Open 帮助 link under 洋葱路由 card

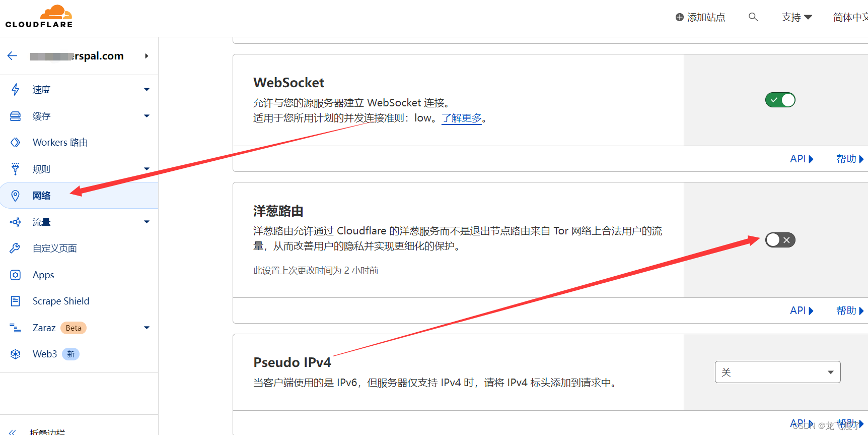point(849,310)
